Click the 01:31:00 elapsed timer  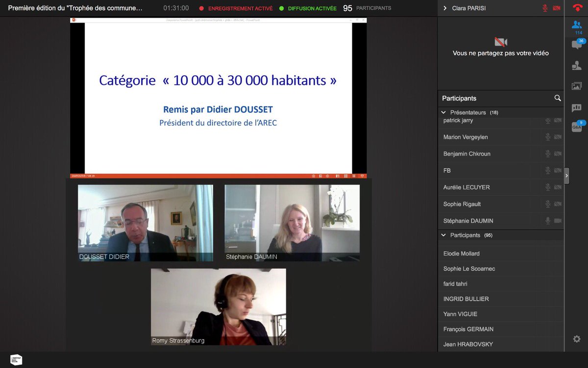176,8
